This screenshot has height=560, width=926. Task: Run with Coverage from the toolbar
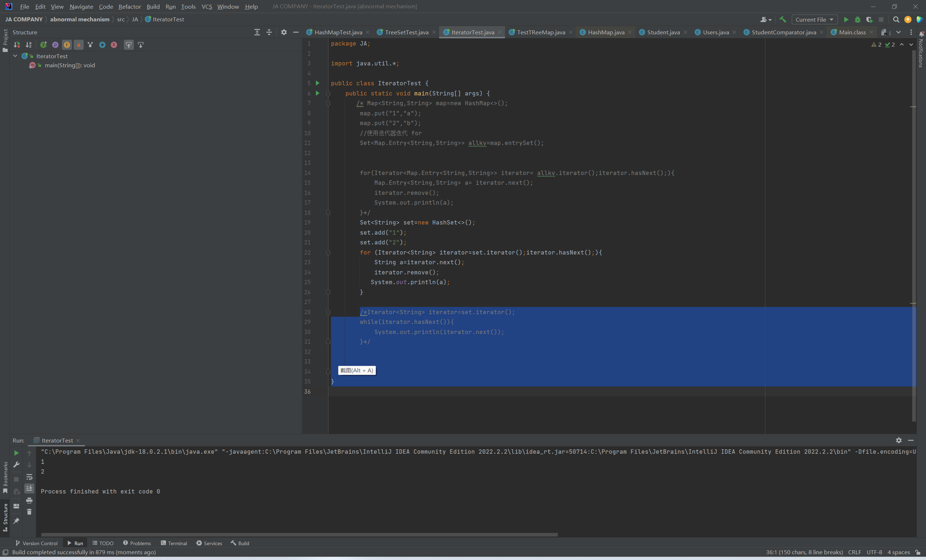(x=869, y=20)
